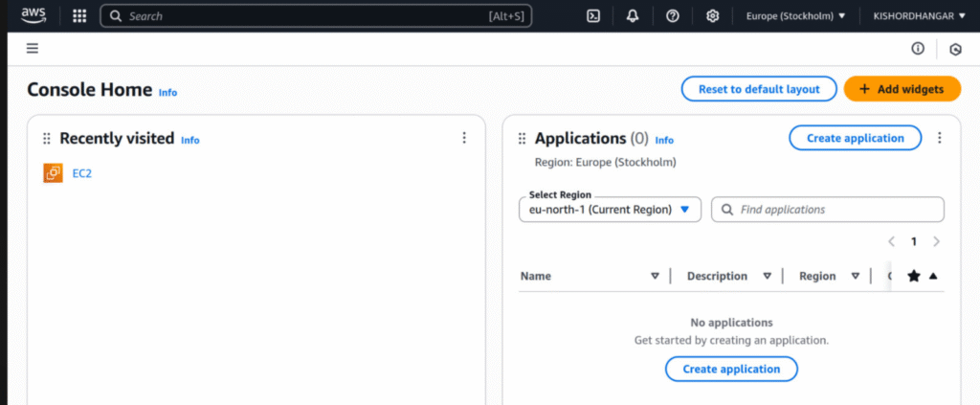Open the KISHORDHANGAR account menu
The width and height of the screenshot is (980, 405).
[x=919, y=16]
